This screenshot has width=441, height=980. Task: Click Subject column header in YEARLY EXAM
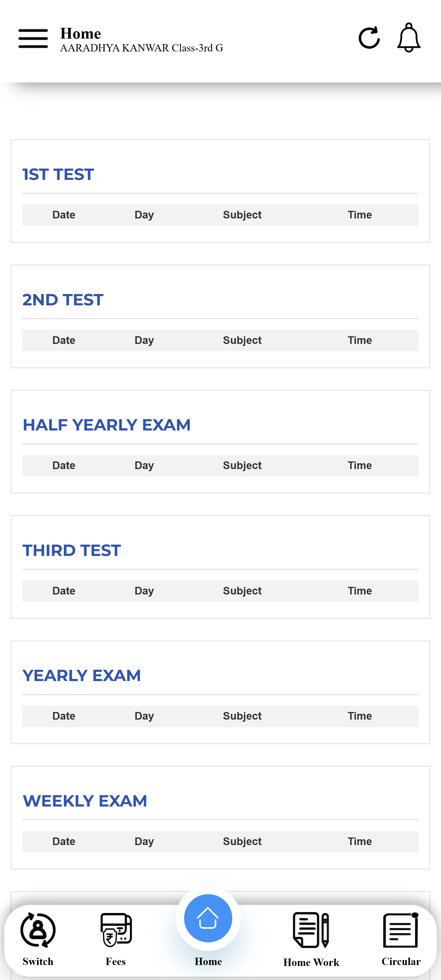(x=242, y=716)
